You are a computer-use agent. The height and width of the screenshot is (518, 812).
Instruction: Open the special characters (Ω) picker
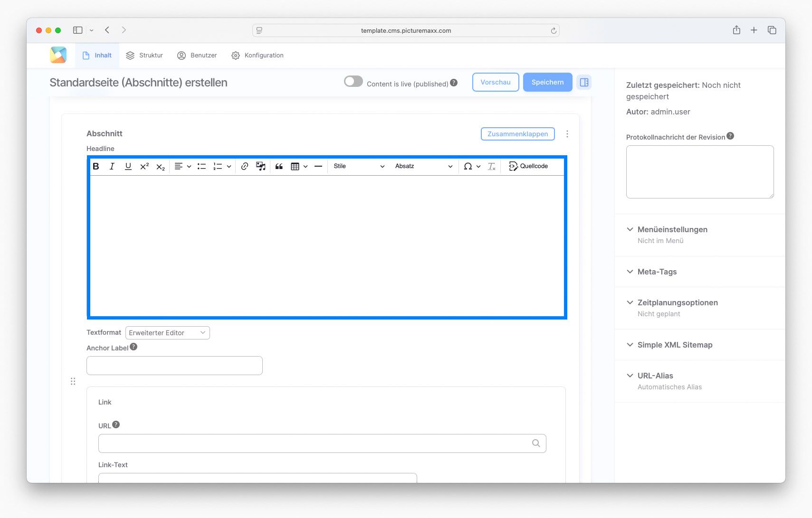468,166
